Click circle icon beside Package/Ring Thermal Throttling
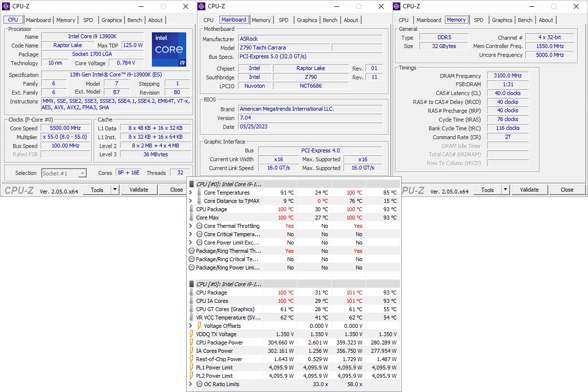This screenshot has height=392, width=588. [x=192, y=251]
